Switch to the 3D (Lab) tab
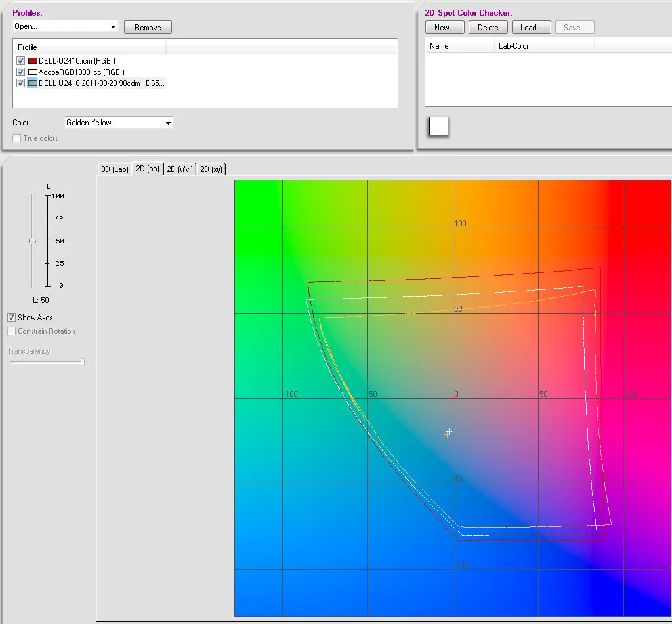The height and width of the screenshot is (624, 672). coord(114,169)
